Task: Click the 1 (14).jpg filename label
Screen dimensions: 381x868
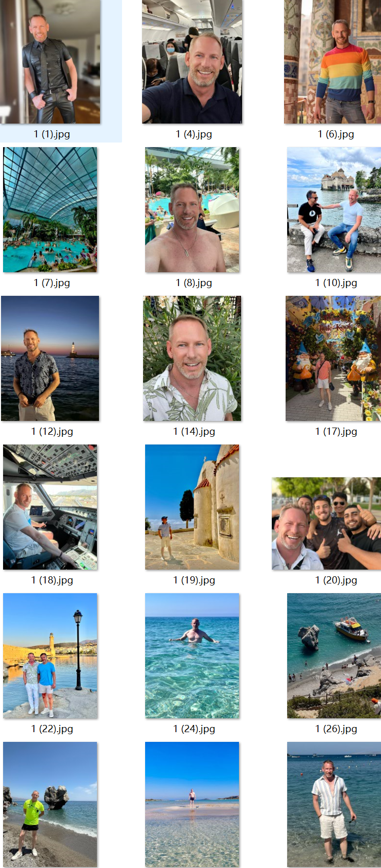Action: pos(194,432)
